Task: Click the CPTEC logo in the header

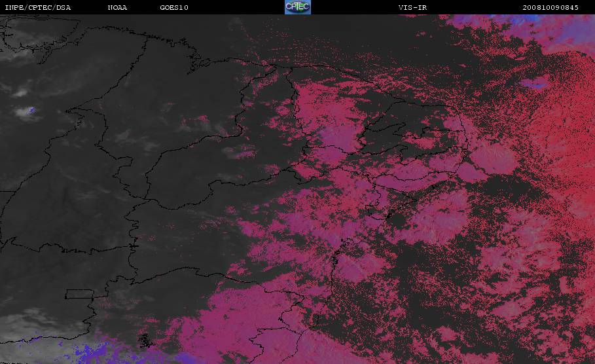Action: pyautogui.click(x=297, y=7)
